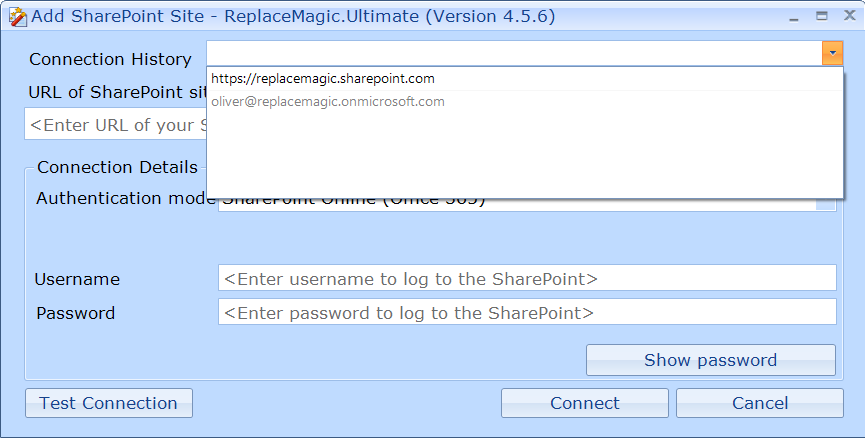Click the URL of SharePoint site field
Viewport: 865px width, 438px height.
(x=112, y=125)
